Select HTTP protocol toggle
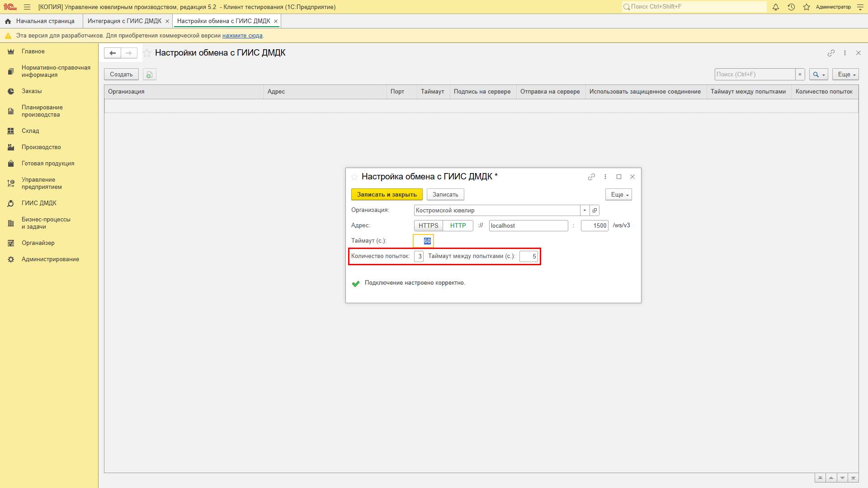The image size is (868, 488). (x=458, y=225)
